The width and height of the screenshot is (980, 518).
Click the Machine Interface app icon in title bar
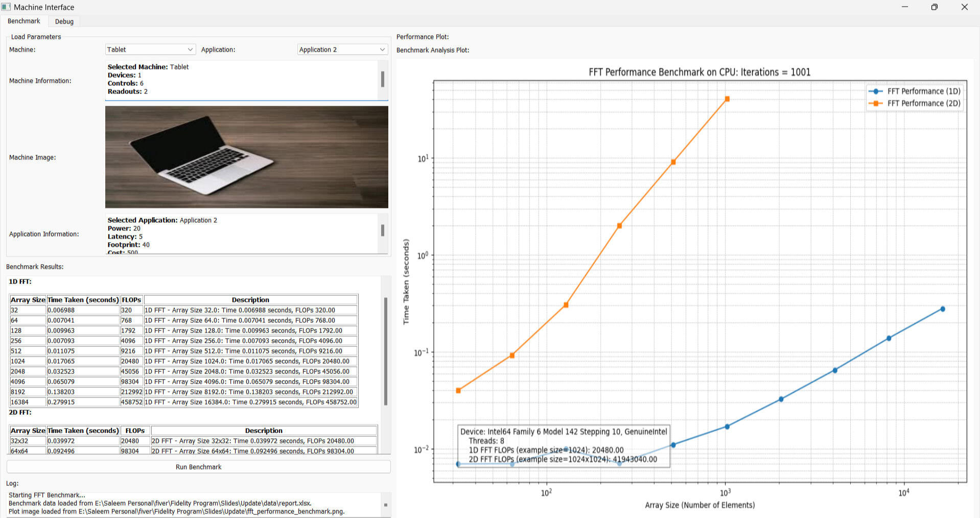(x=6, y=7)
